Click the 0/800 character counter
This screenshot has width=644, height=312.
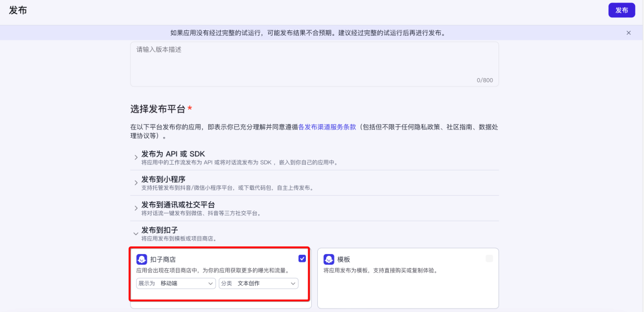(x=485, y=80)
